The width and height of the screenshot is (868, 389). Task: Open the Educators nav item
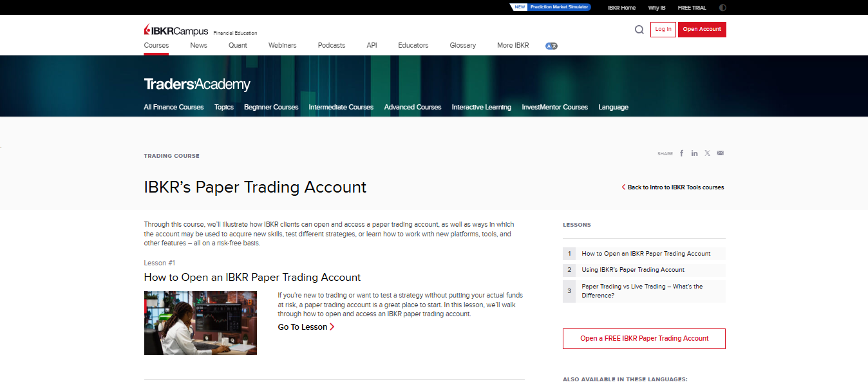[x=413, y=46]
